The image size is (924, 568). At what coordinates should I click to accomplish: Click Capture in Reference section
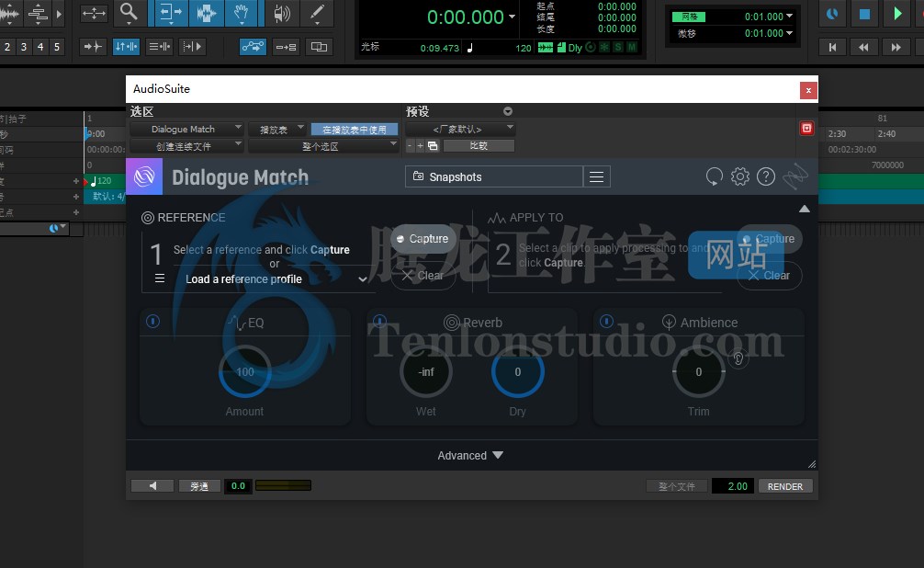point(423,238)
